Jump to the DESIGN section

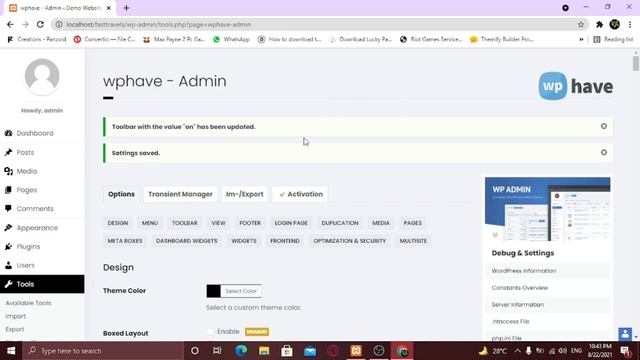click(118, 223)
